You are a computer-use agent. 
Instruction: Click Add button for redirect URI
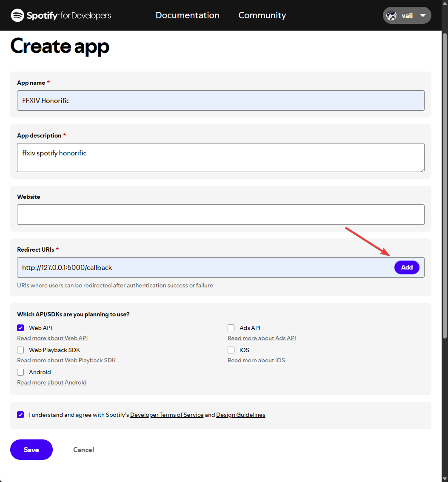coord(407,267)
